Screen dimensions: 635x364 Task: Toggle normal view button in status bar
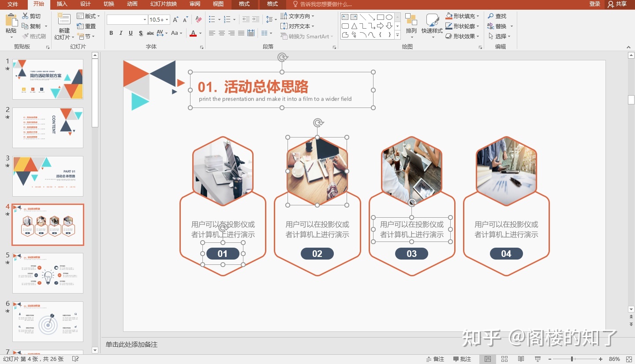pyautogui.click(x=488, y=359)
